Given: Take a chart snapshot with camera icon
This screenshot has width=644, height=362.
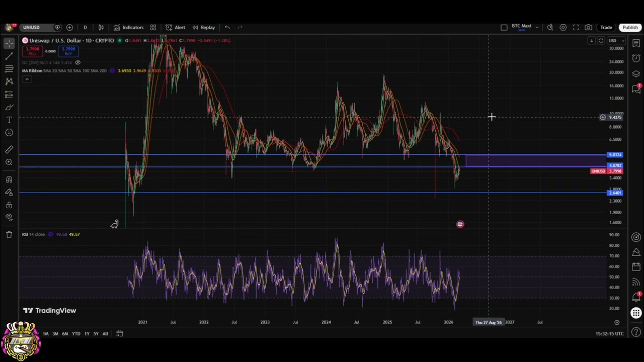Looking at the screenshot, I should click(588, 27).
